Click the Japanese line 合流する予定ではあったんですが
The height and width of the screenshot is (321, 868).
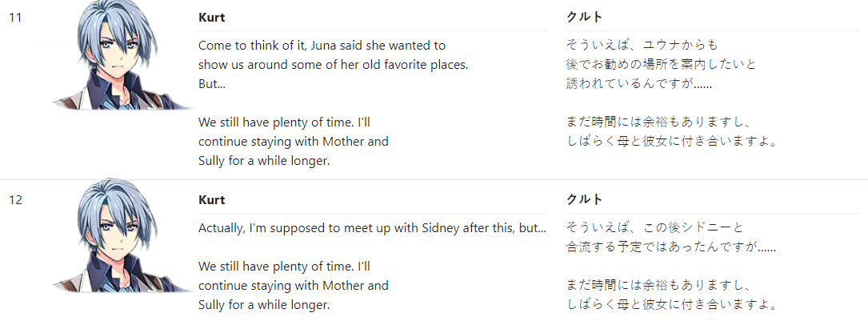pyautogui.click(x=671, y=247)
